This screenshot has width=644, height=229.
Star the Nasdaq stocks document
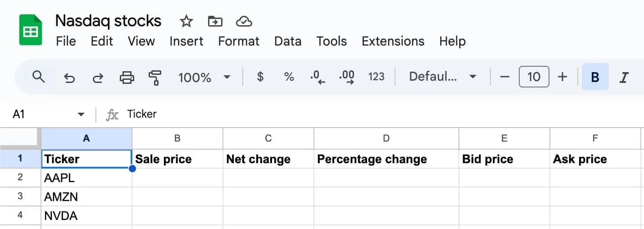coord(186,21)
